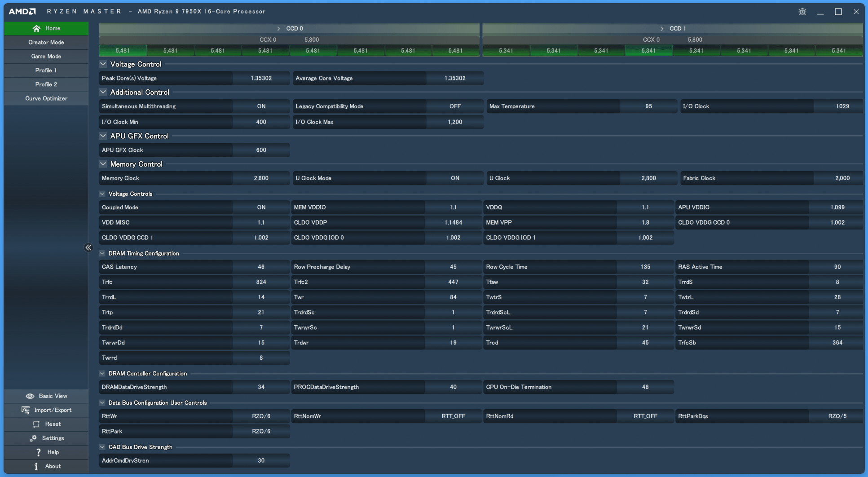Open Curve Optimizer page
The height and width of the screenshot is (477, 868).
pyautogui.click(x=46, y=98)
